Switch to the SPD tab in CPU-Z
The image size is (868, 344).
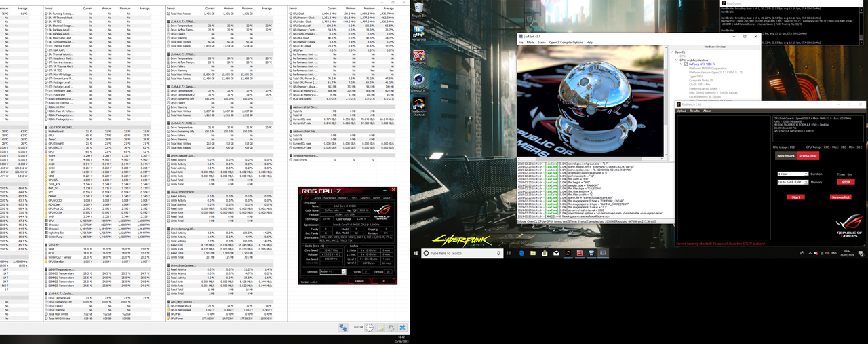354,198
